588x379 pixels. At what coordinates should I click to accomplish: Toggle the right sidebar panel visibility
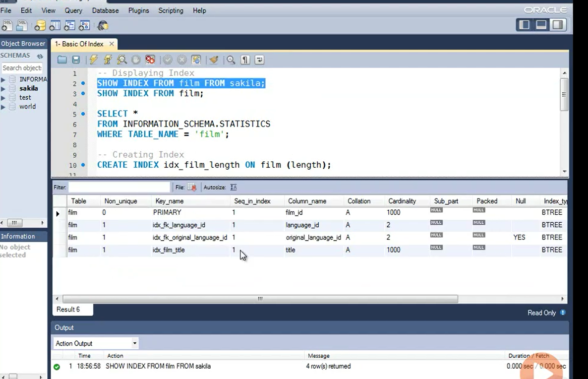pos(558,25)
